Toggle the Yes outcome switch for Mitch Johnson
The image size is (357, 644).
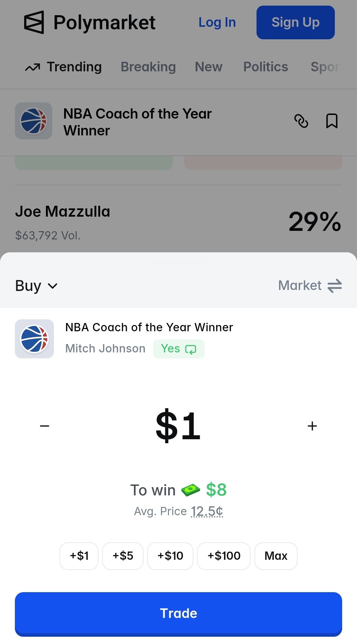click(178, 349)
